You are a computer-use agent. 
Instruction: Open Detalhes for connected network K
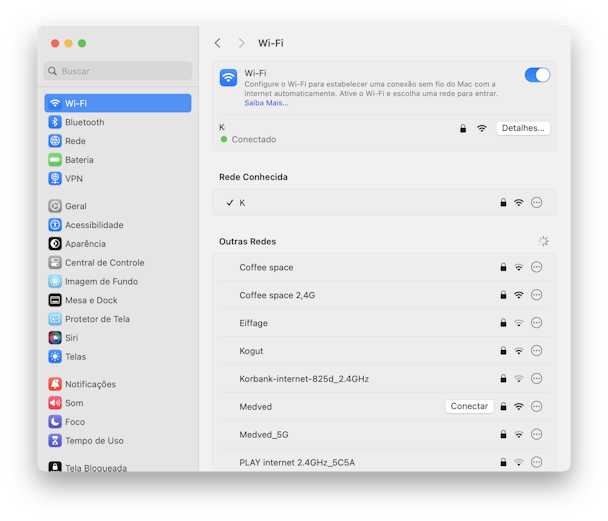pos(523,128)
